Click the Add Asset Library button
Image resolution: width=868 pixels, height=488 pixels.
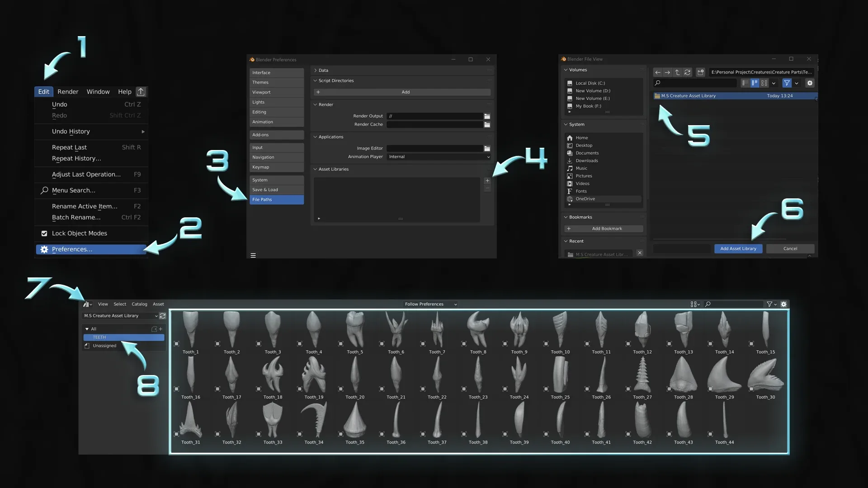point(738,249)
